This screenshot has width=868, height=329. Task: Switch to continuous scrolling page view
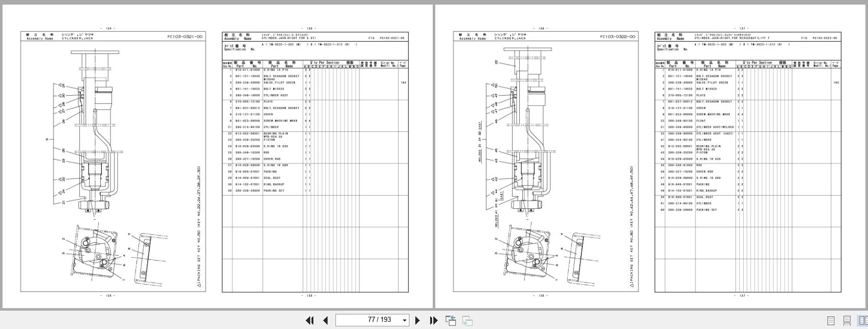847,321
